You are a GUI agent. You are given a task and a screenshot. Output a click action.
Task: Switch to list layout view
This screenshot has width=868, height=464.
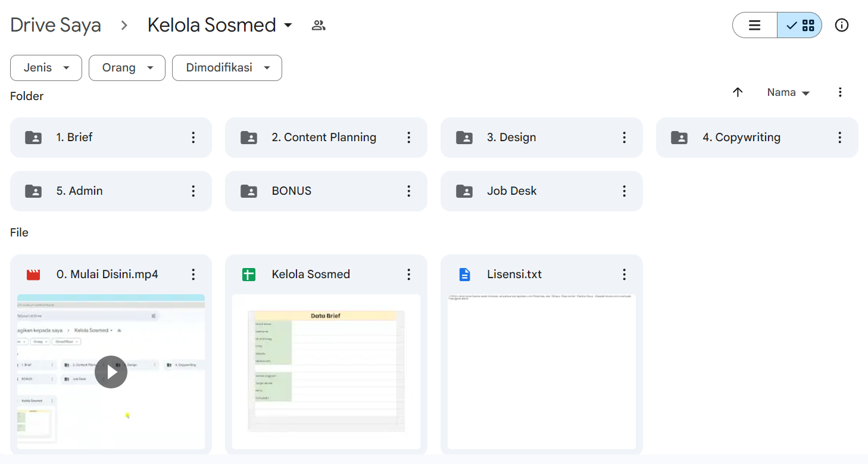754,25
